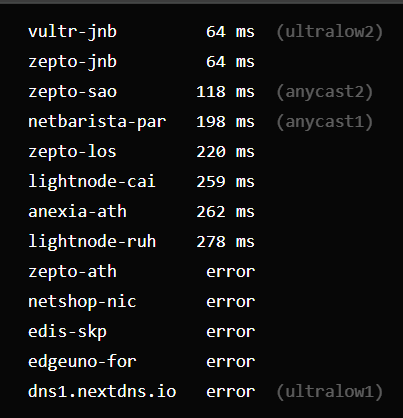
Task: Click the (ultralow2) label
Action: pyautogui.click(x=330, y=32)
